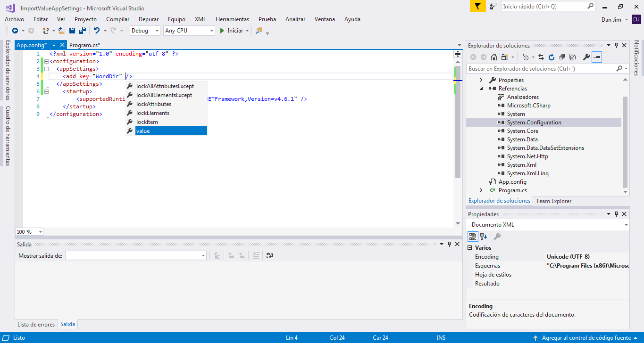Open the Debug configuration dropdown
This screenshot has height=343, width=644.
[x=145, y=31]
